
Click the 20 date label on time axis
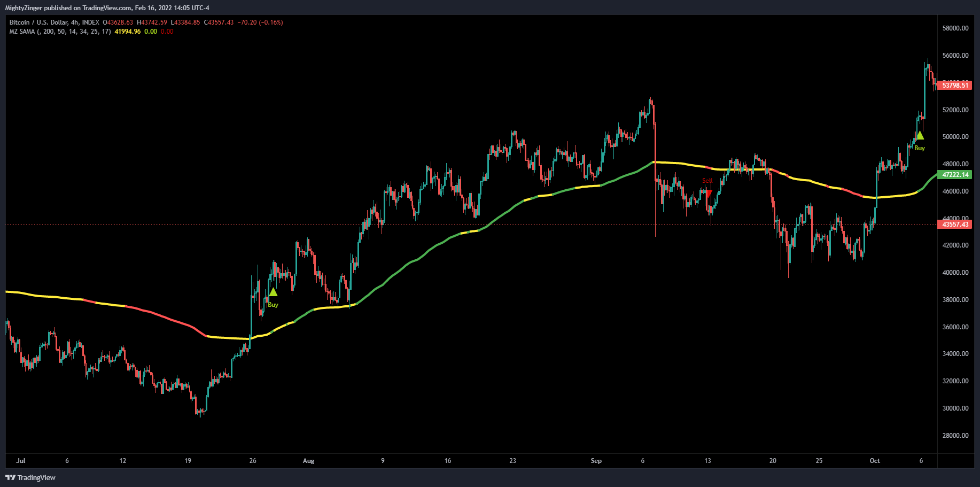pyautogui.click(x=773, y=461)
